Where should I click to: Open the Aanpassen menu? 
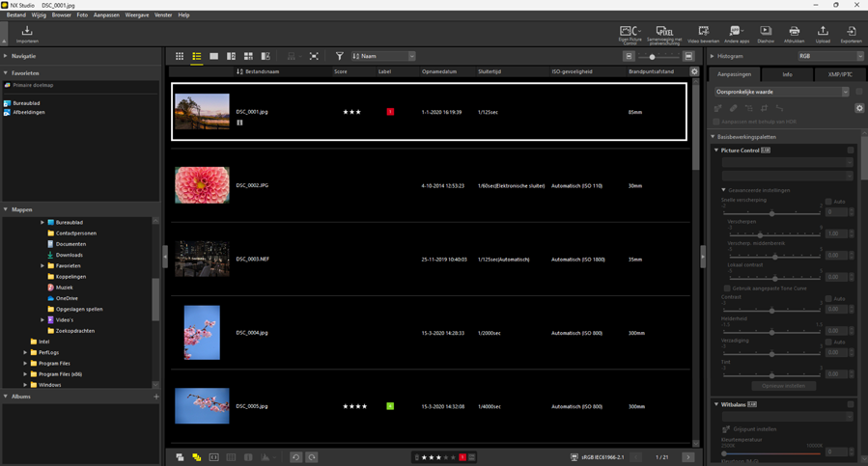pyautogui.click(x=106, y=15)
